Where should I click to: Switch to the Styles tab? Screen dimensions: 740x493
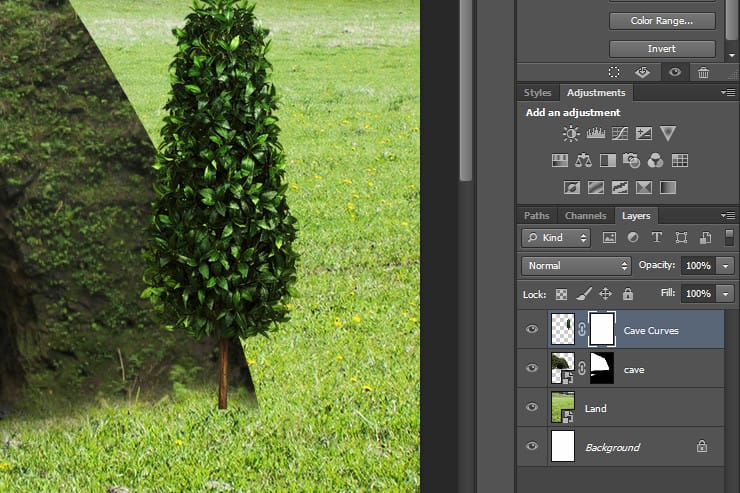pyautogui.click(x=538, y=92)
